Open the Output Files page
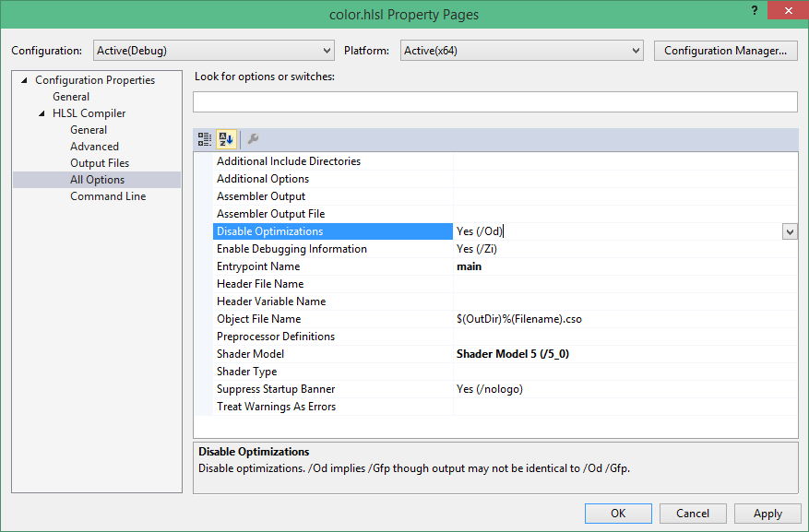 100,163
